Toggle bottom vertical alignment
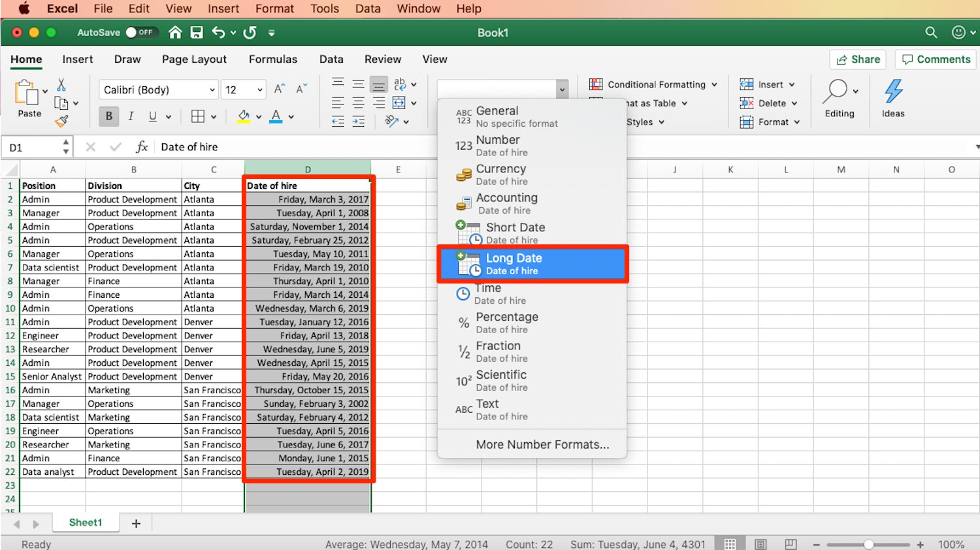 (378, 84)
